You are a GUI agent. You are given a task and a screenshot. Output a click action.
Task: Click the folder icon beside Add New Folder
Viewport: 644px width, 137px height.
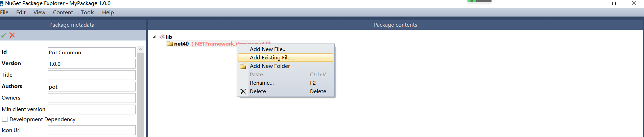pos(243,66)
